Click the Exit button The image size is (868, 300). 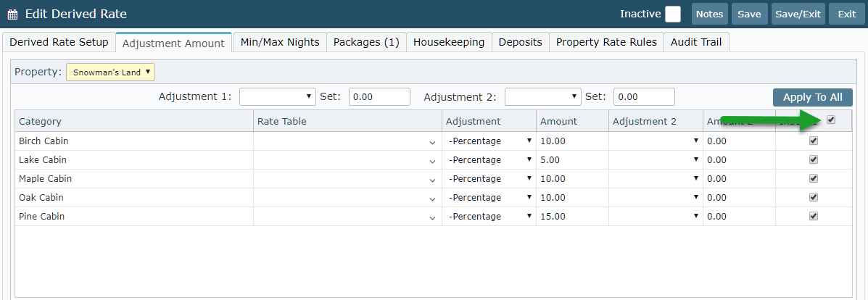pos(846,14)
